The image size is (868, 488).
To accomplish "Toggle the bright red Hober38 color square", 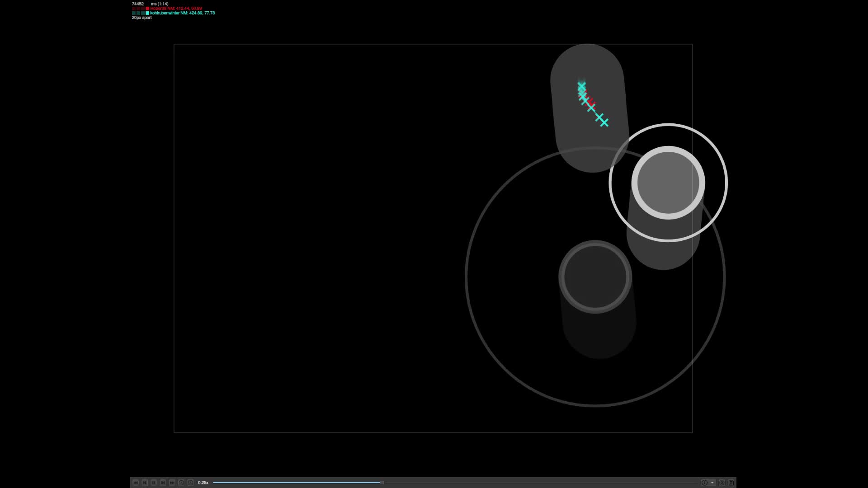I will tap(147, 9).
